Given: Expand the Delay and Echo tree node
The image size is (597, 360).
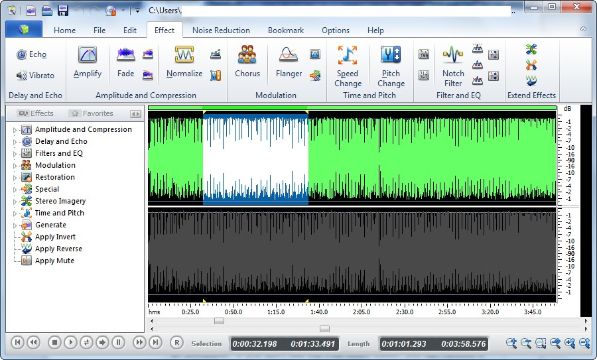Looking at the screenshot, I should tap(14, 142).
